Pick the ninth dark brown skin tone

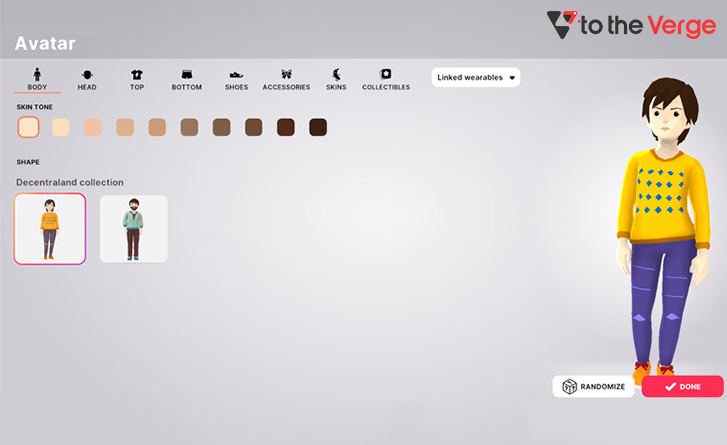point(286,127)
